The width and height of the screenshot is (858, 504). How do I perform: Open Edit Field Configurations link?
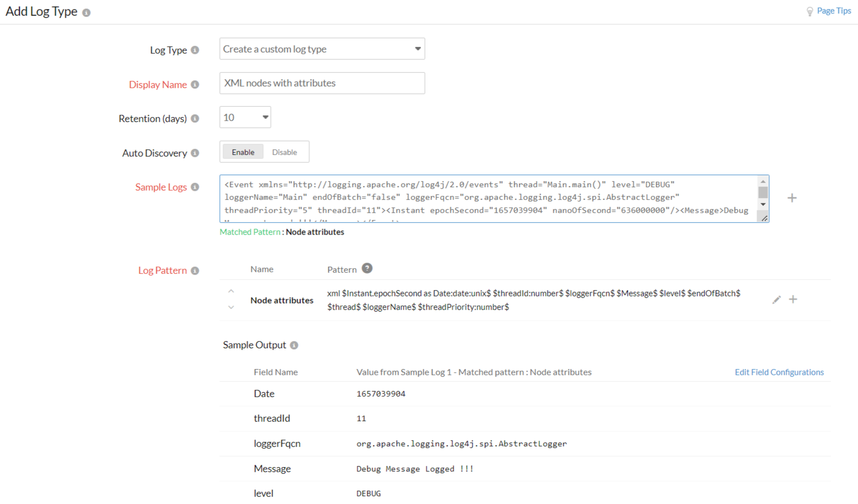[x=779, y=372]
